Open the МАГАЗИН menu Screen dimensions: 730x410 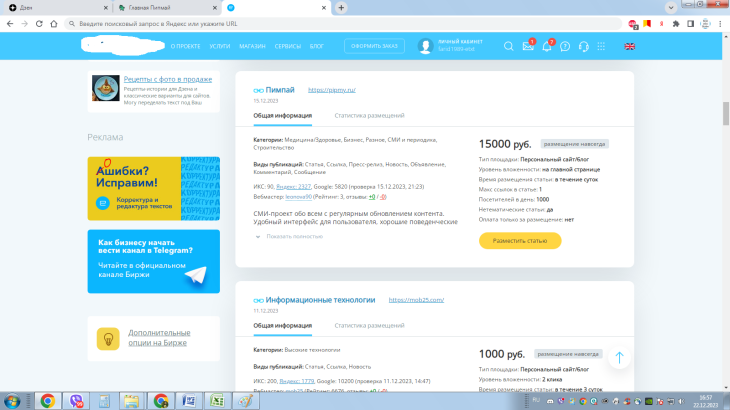(x=252, y=46)
